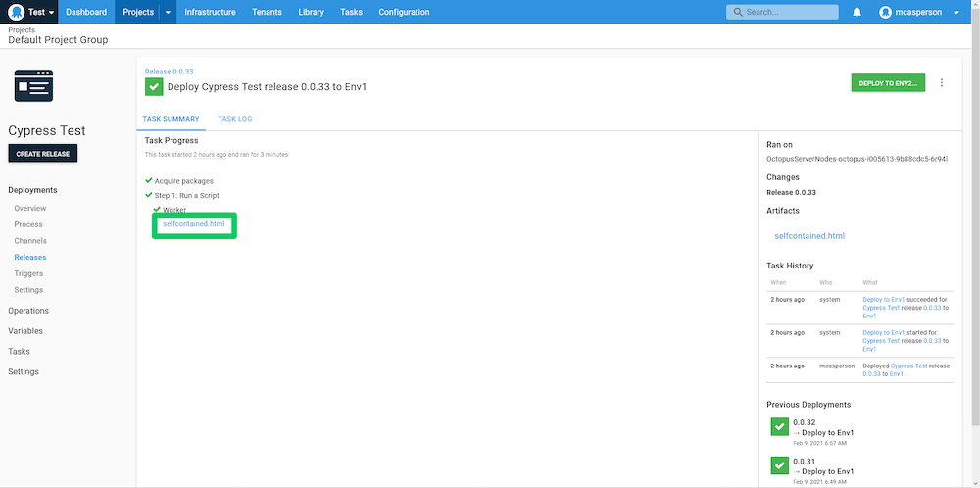Click the Octopus space logo icon
980x488 pixels.
click(16, 12)
